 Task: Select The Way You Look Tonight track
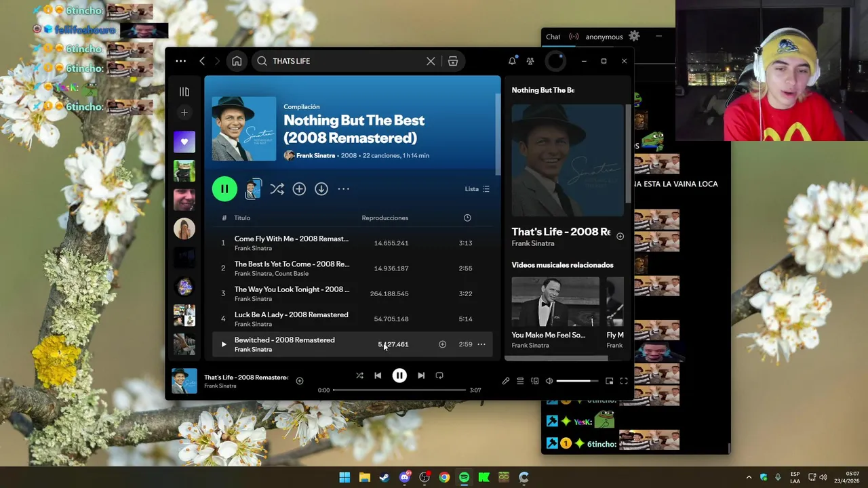(353, 293)
